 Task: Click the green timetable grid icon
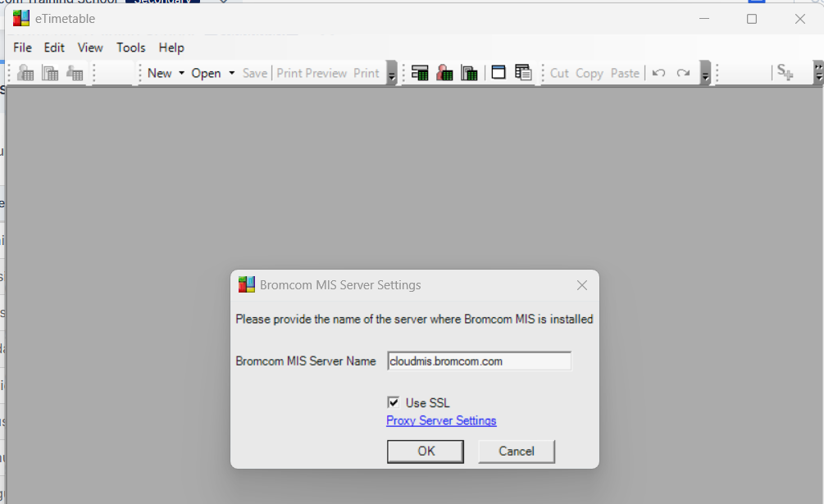pyautogui.click(x=420, y=73)
